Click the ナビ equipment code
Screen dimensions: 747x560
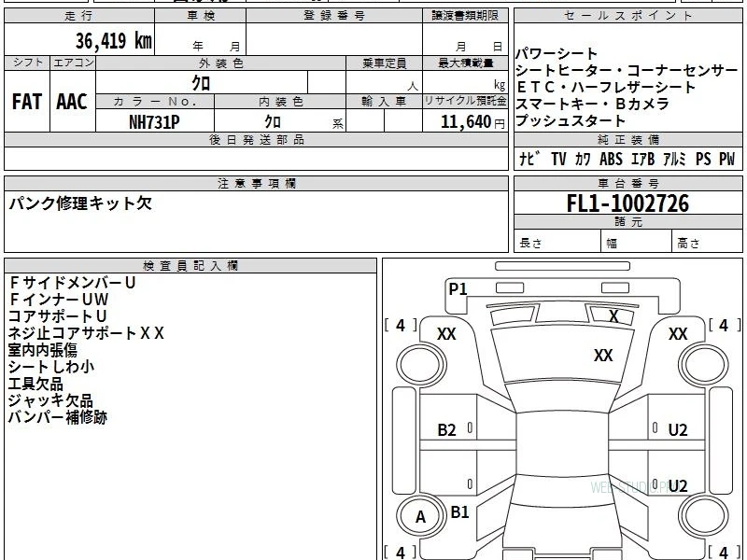529,159
